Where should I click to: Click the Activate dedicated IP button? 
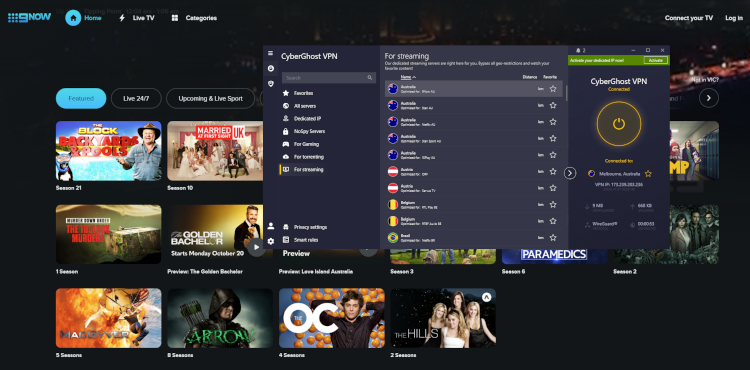tap(655, 60)
